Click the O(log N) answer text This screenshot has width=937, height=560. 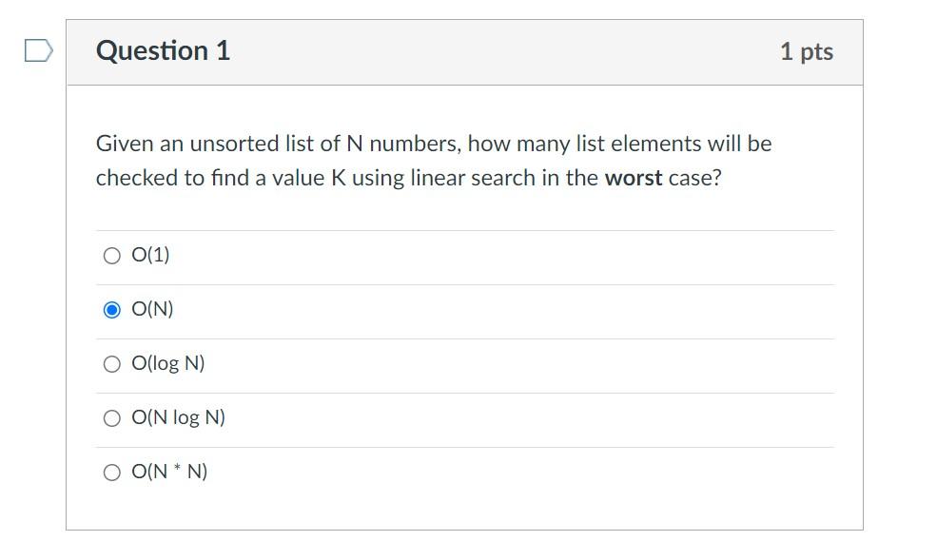click(166, 362)
